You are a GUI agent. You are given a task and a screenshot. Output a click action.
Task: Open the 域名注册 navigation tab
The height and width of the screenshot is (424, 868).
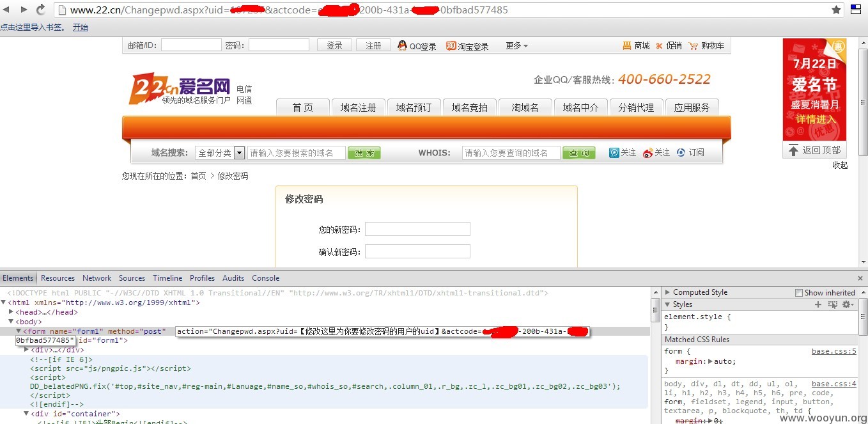(x=359, y=107)
